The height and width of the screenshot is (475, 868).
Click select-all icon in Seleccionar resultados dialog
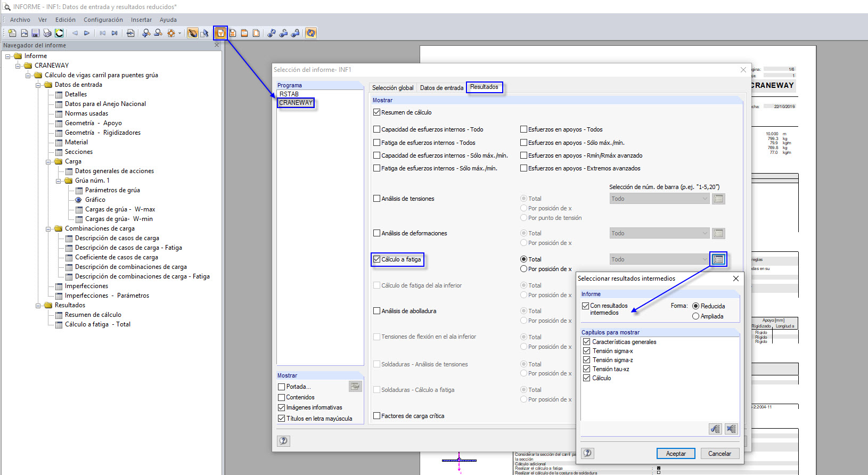[715, 429]
